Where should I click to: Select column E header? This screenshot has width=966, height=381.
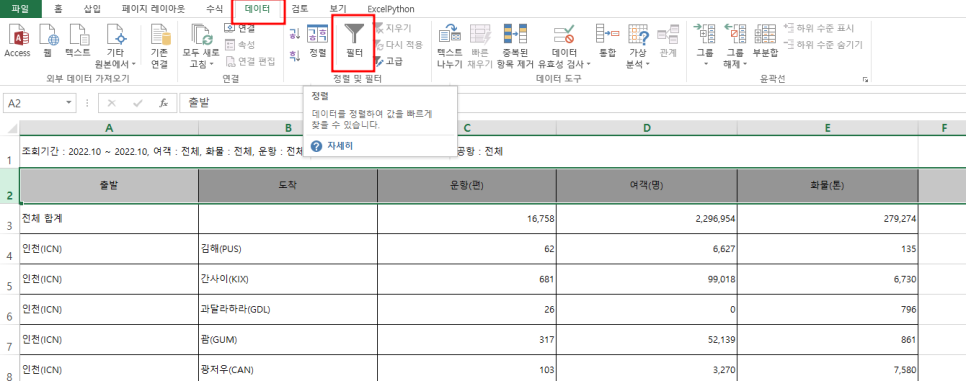tap(827, 128)
